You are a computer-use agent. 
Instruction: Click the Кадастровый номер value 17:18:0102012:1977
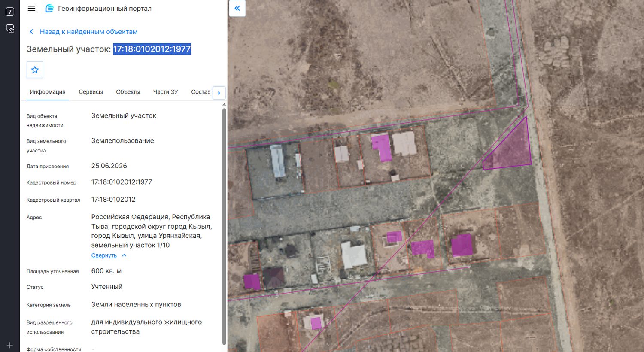click(122, 182)
